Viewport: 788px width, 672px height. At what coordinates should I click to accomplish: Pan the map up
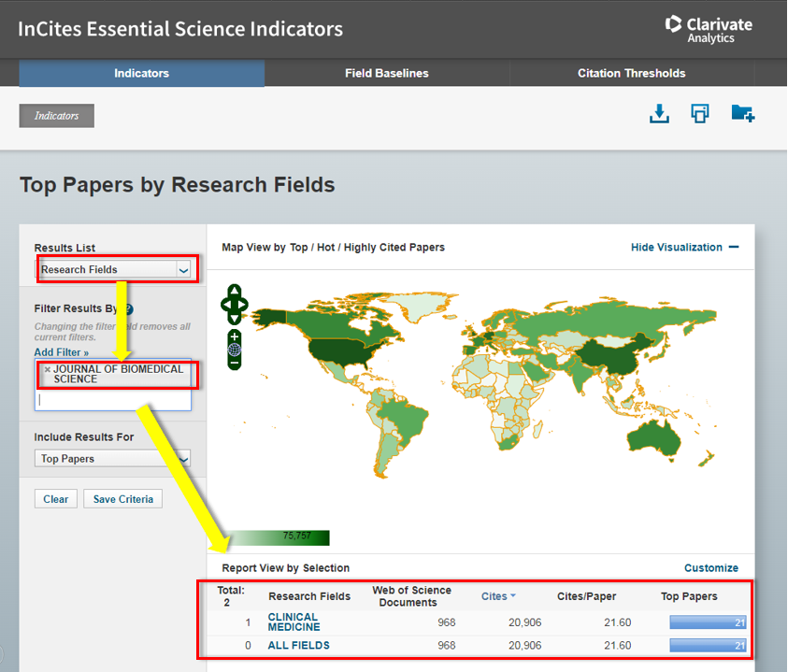pos(235,290)
